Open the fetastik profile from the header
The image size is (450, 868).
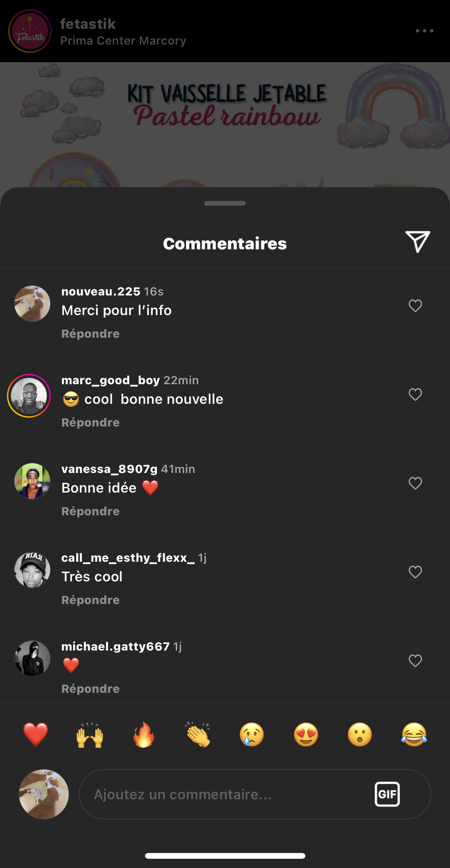[x=88, y=24]
